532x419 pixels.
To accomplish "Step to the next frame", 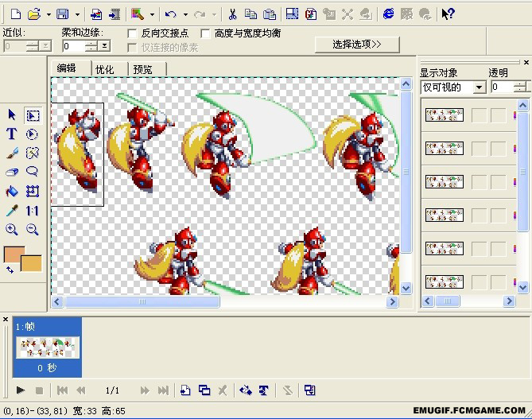I will 145,391.
